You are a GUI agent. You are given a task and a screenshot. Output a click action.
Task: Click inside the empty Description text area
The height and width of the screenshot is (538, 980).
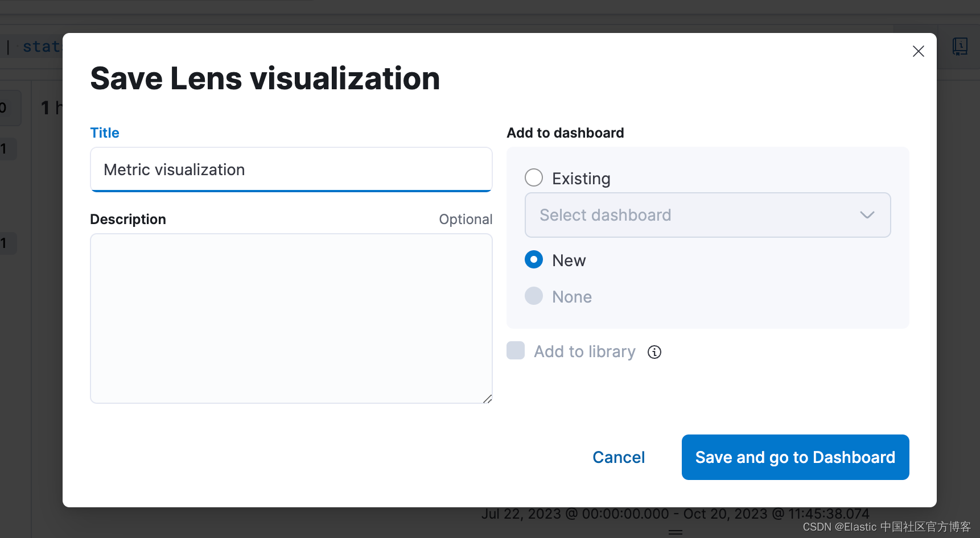tap(291, 318)
